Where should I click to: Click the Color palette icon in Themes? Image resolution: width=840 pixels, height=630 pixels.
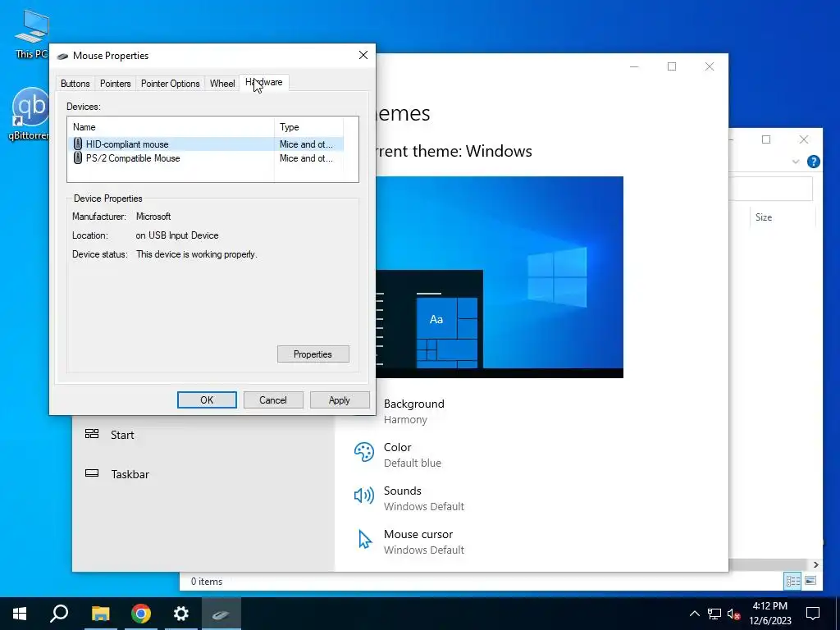point(364,452)
